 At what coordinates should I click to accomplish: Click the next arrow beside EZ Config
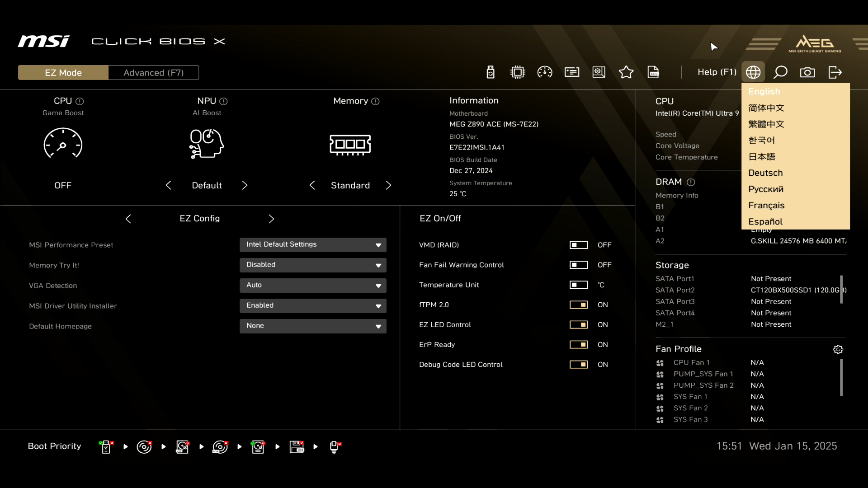click(x=271, y=219)
